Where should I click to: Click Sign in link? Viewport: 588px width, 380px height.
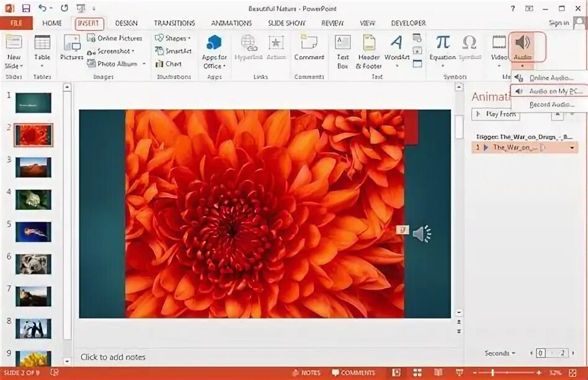point(559,23)
